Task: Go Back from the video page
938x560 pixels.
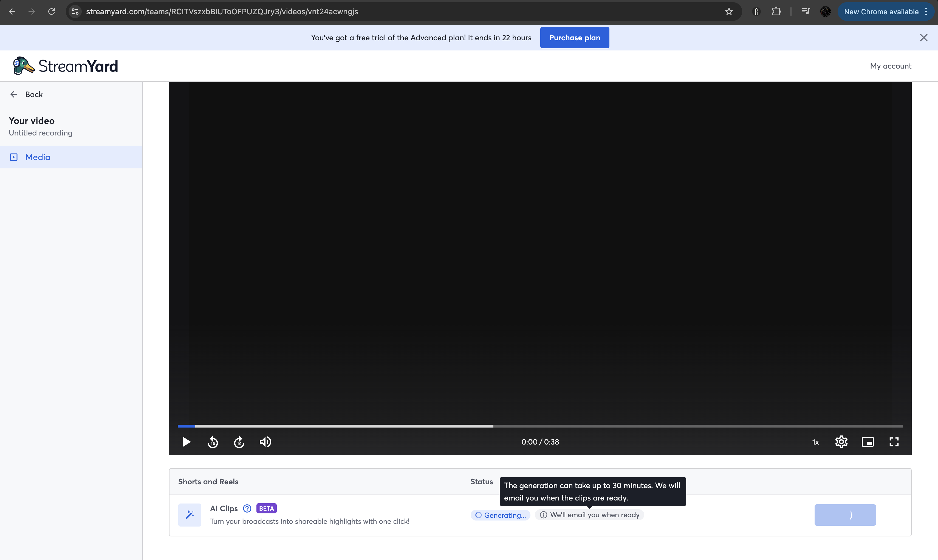Action: [x=26, y=94]
